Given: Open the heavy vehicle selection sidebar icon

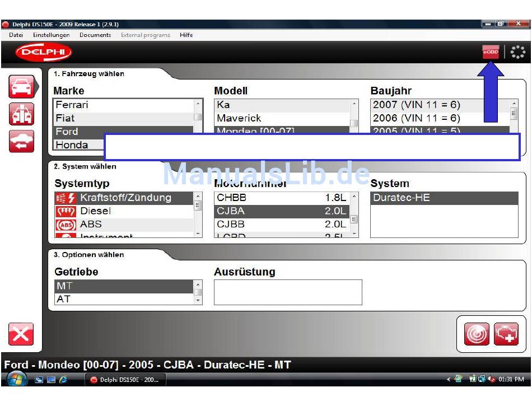Looking at the screenshot, I should [x=22, y=114].
